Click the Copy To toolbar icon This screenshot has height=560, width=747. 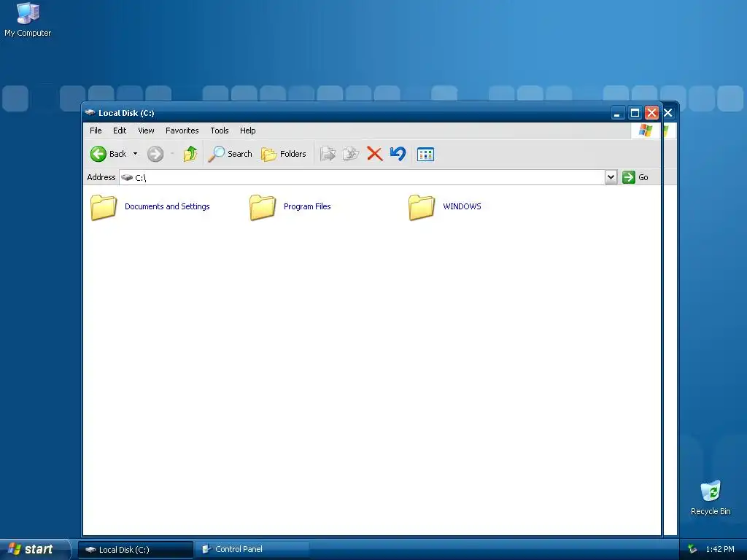[351, 154]
